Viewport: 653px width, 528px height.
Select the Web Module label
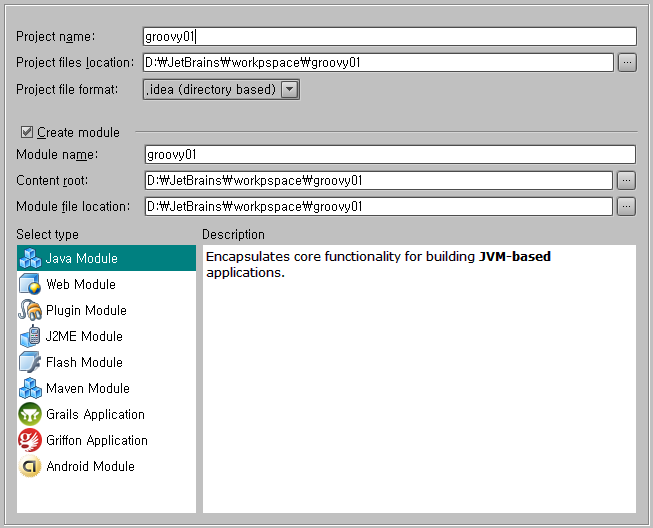click(x=81, y=284)
